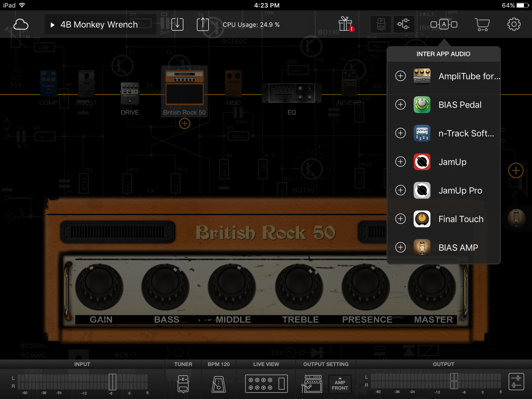Add BIAS Pedal via plus button
532x399 pixels.
pos(401,104)
